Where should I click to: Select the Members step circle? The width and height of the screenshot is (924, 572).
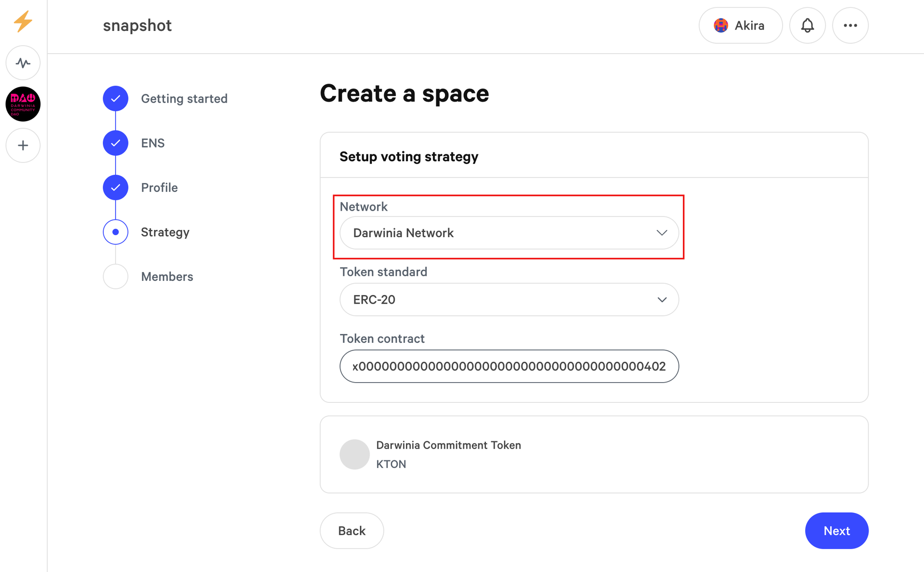click(x=115, y=276)
